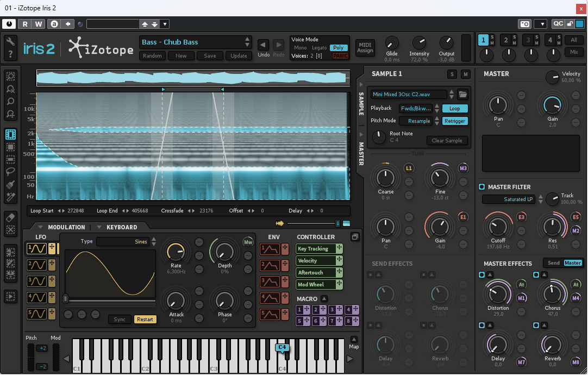The height and width of the screenshot is (375, 588).
Task: Click the magnifier zoom tool
Action: (x=10, y=101)
